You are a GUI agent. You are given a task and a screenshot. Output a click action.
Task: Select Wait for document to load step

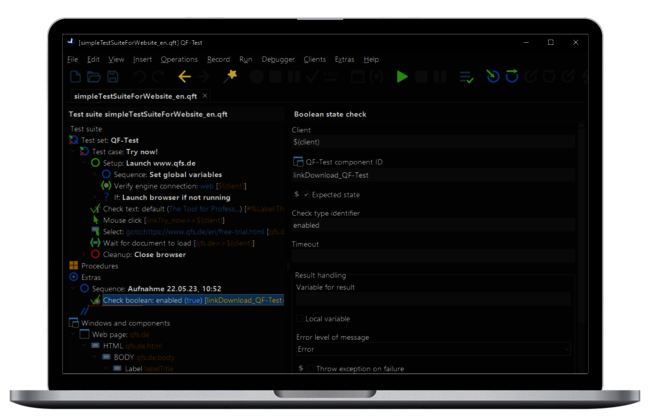coord(145,242)
